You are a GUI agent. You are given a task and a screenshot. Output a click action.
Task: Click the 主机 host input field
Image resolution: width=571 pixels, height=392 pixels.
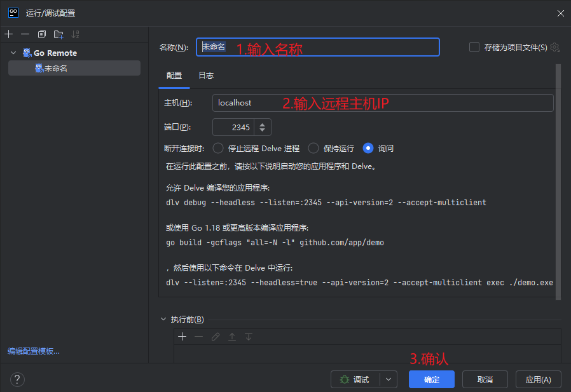click(382, 103)
